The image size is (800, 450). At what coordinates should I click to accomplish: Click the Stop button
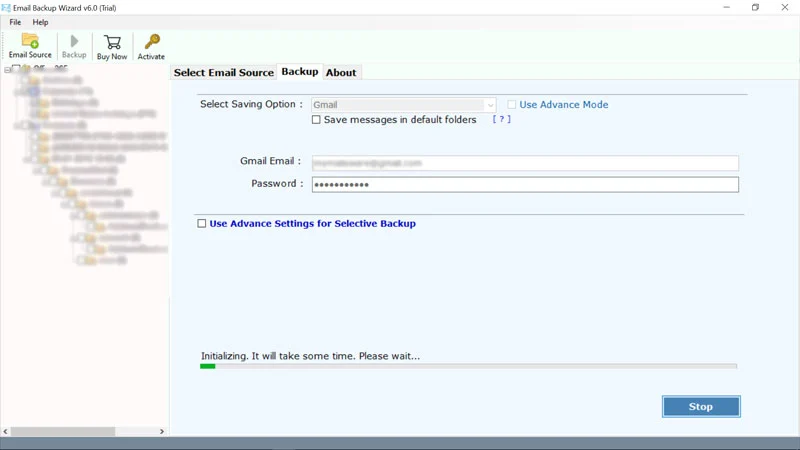point(701,407)
